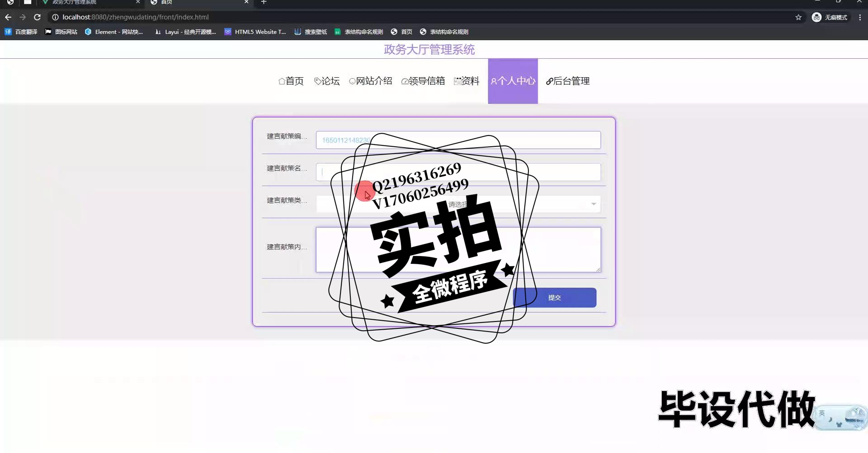
Task: Open the 论坛 menu item
Action: tap(327, 81)
